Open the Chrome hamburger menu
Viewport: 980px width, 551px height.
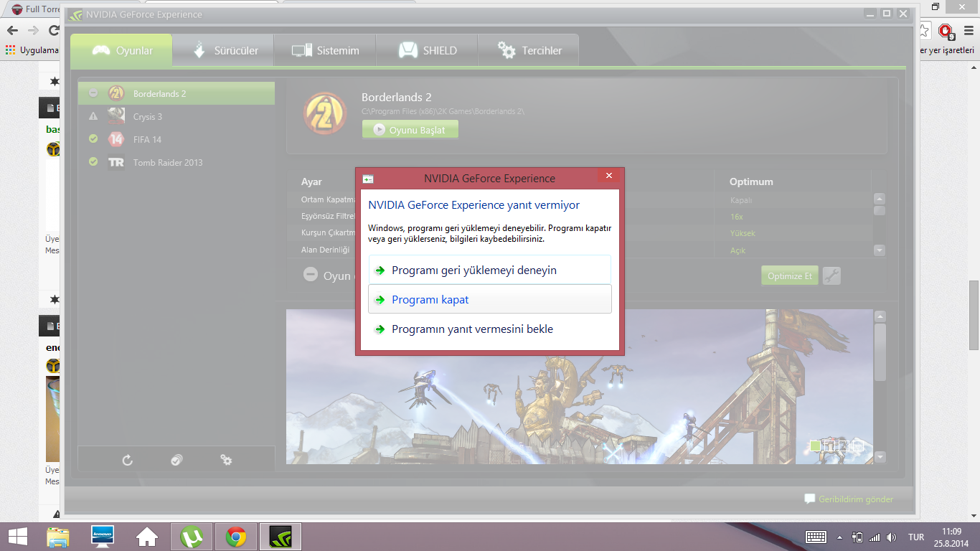click(x=969, y=31)
